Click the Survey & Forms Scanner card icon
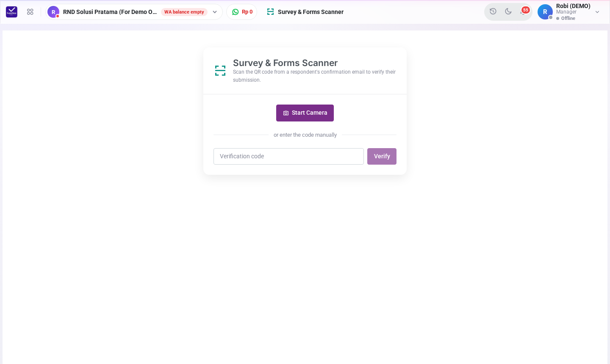Image resolution: width=610 pixels, height=364 pixels. click(220, 71)
